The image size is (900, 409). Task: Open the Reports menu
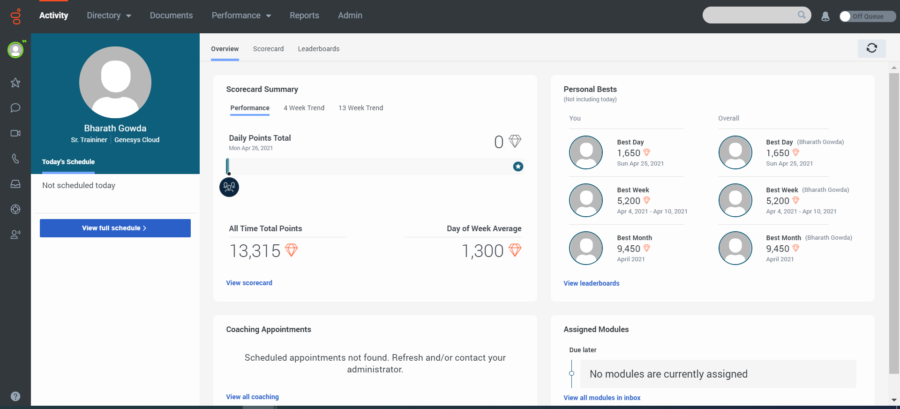(304, 15)
